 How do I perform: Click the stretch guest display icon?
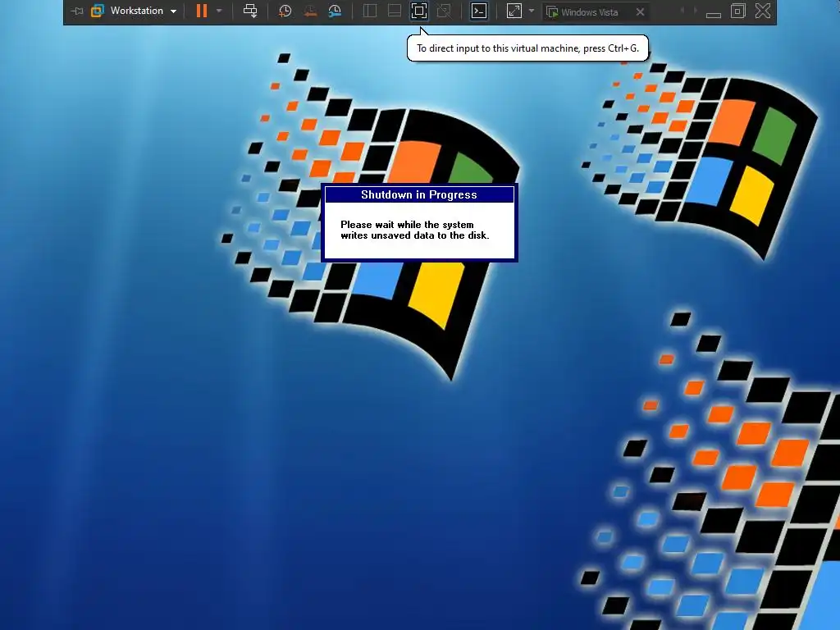514,11
